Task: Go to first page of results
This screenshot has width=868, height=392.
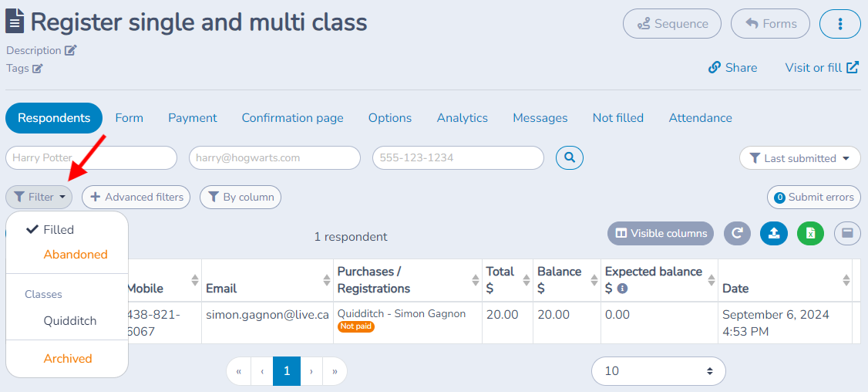Action: click(239, 371)
